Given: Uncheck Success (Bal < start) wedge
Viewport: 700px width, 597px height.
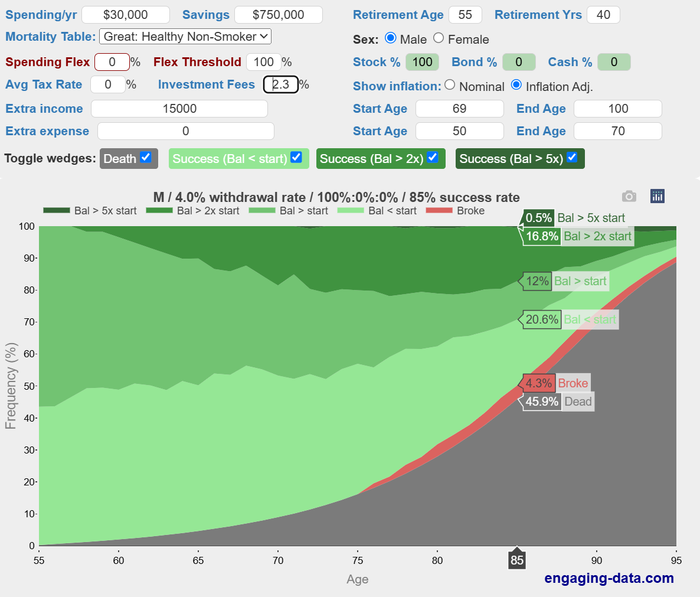Looking at the screenshot, I should 296,157.
